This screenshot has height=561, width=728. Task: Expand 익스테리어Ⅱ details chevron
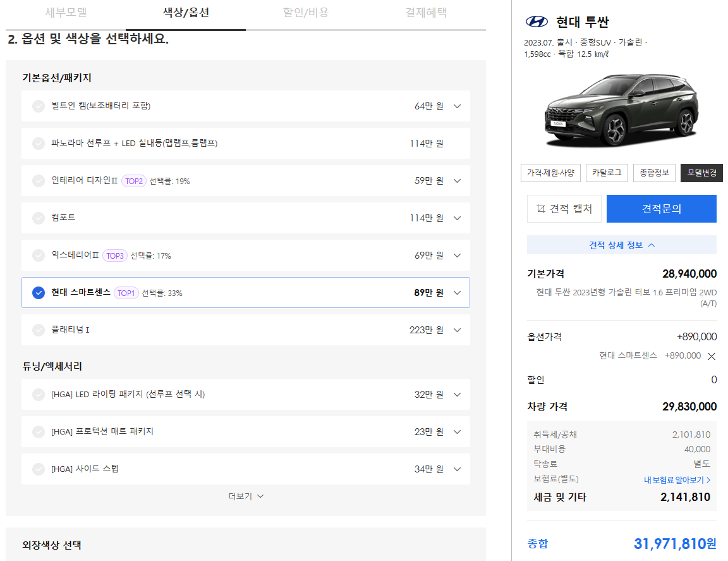click(458, 255)
